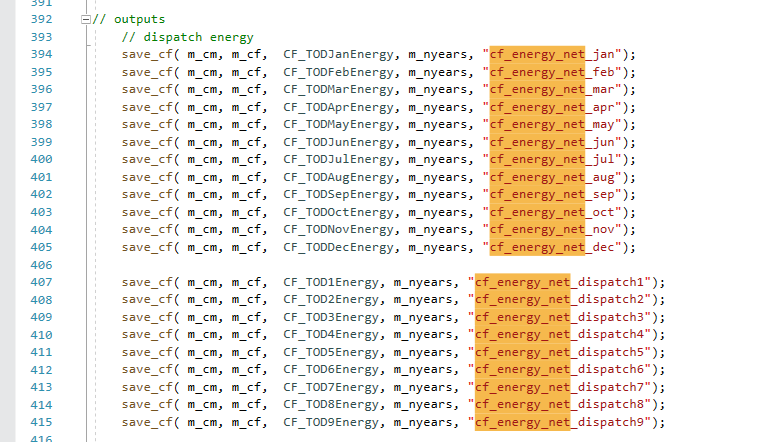Viewport: 764px width, 442px height.
Task: Click line number 415 in the gutter
Action: (x=41, y=422)
